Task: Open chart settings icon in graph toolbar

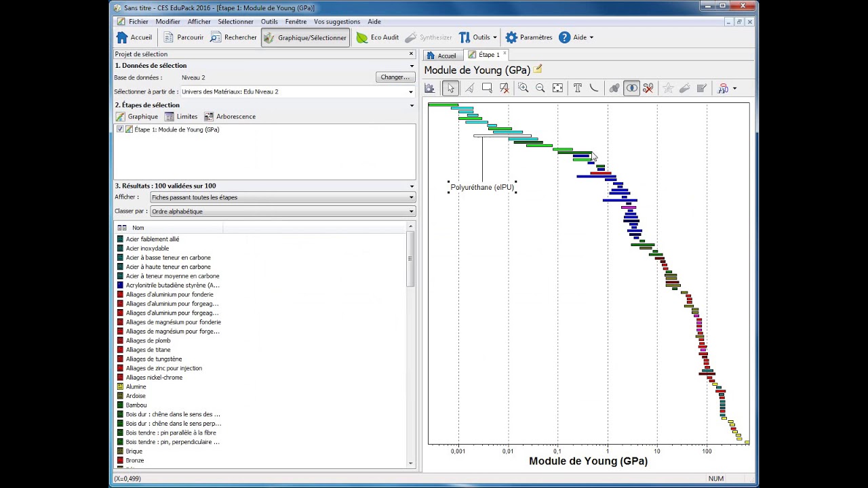Action: tap(429, 88)
